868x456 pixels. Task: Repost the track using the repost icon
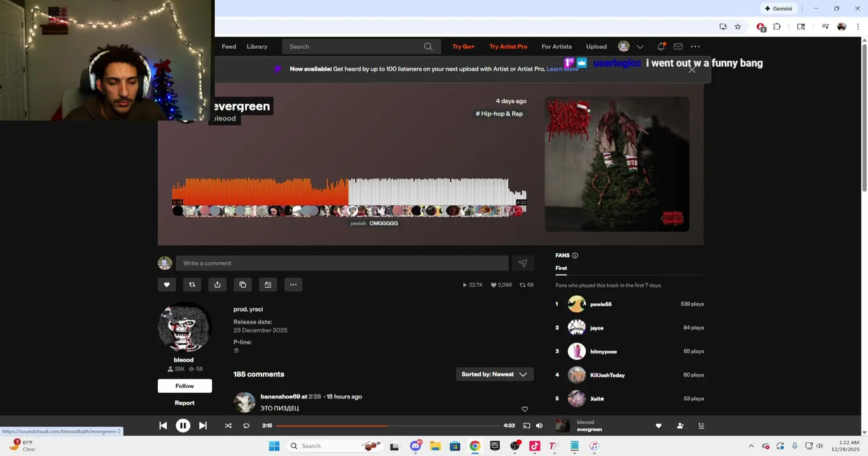coord(192,284)
